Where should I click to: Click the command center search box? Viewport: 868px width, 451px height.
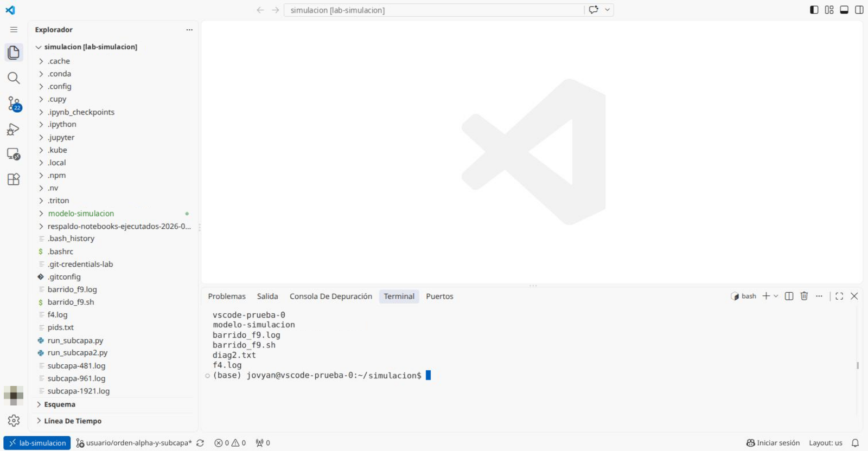tap(434, 10)
